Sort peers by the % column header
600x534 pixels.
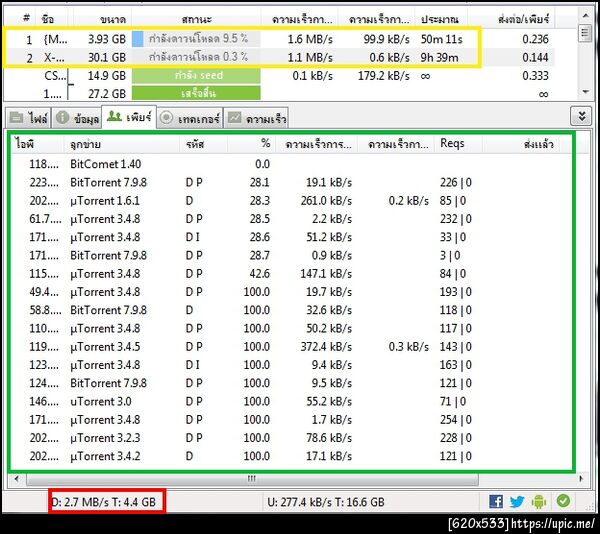251,144
